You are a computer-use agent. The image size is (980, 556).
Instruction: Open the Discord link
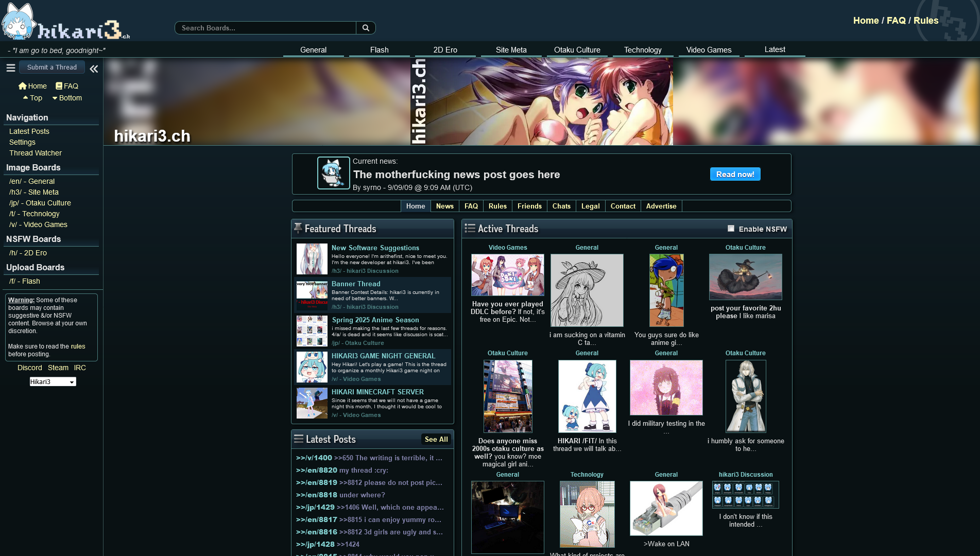30,368
